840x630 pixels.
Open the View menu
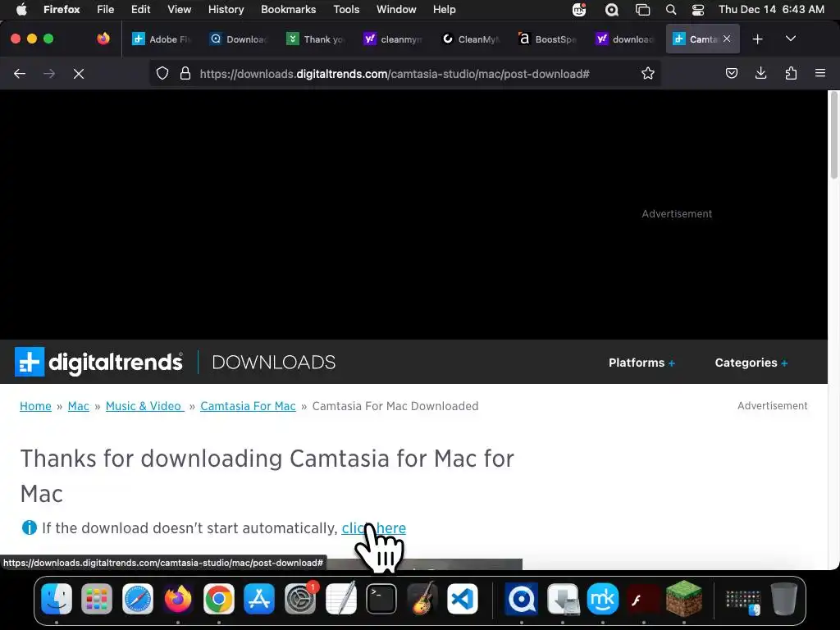point(179,9)
